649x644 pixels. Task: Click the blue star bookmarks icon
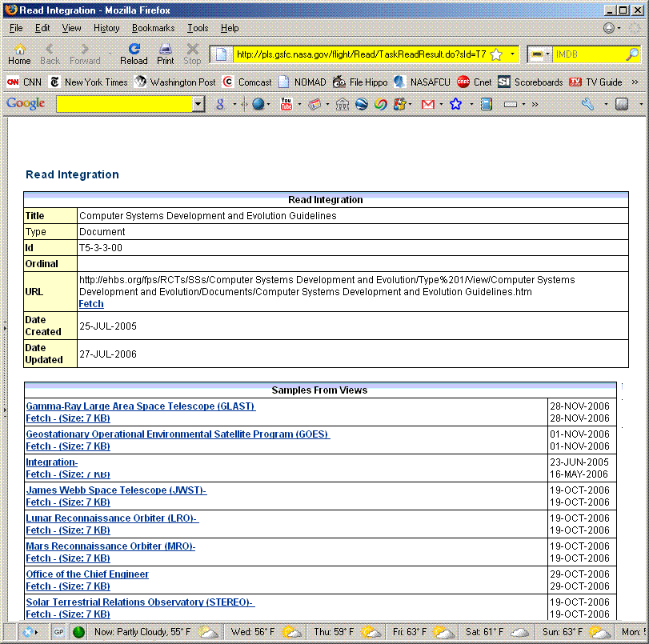(455, 104)
